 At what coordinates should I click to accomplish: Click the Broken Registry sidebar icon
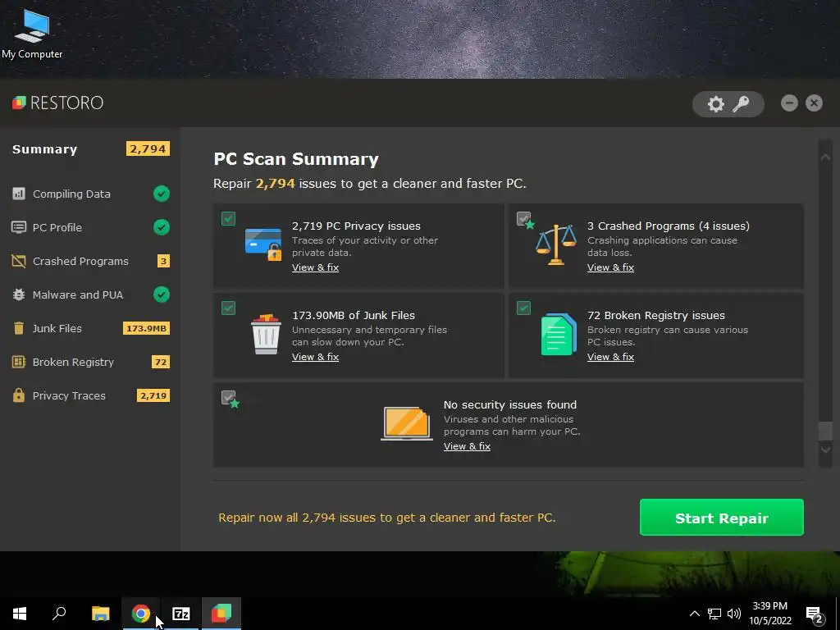(19, 362)
